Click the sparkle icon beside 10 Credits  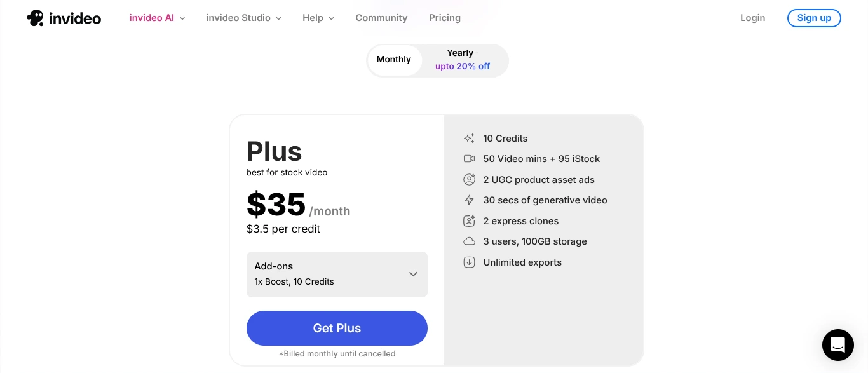pyautogui.click(x=469, y=139)
